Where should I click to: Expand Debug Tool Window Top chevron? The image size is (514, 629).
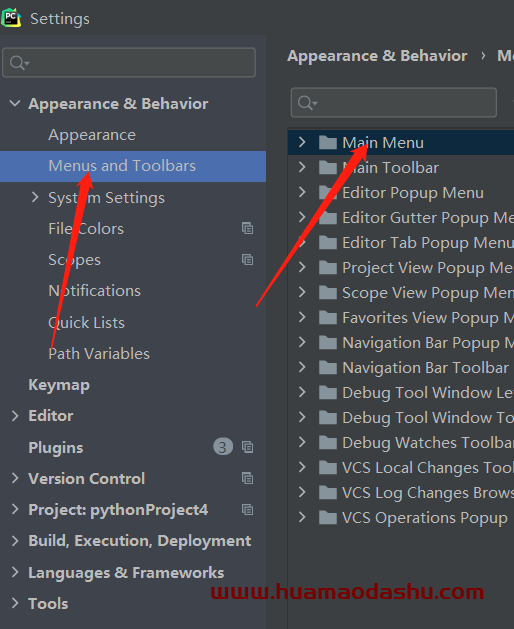[x=302, y=417]
